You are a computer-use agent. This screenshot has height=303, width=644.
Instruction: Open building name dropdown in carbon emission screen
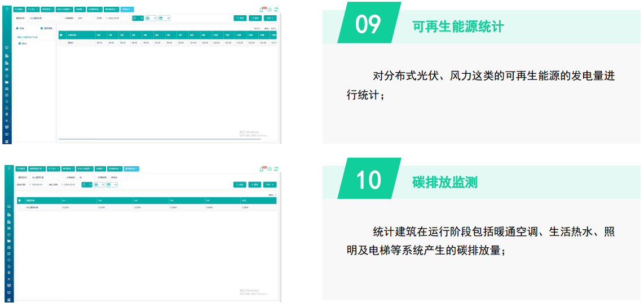point(47,177)
